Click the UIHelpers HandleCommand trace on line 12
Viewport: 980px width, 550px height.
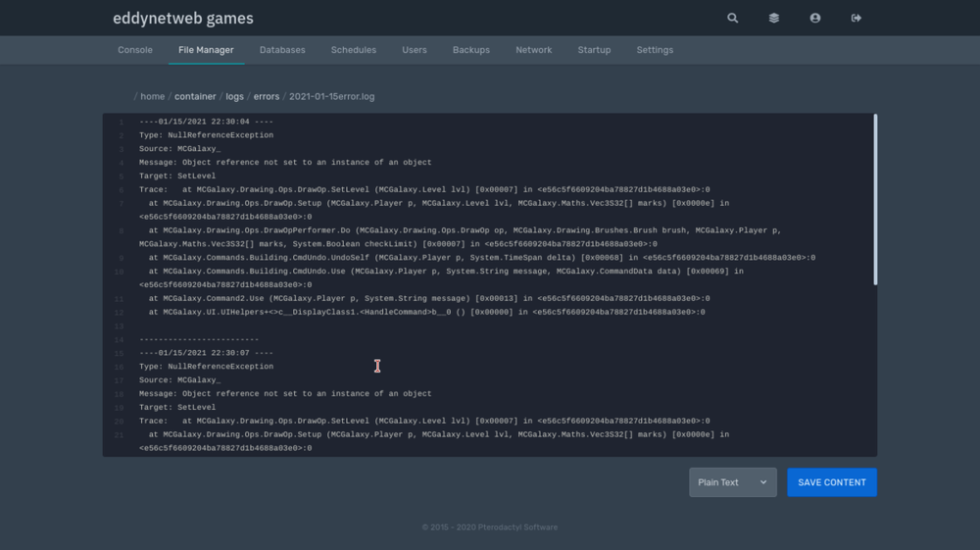point(426,312)
